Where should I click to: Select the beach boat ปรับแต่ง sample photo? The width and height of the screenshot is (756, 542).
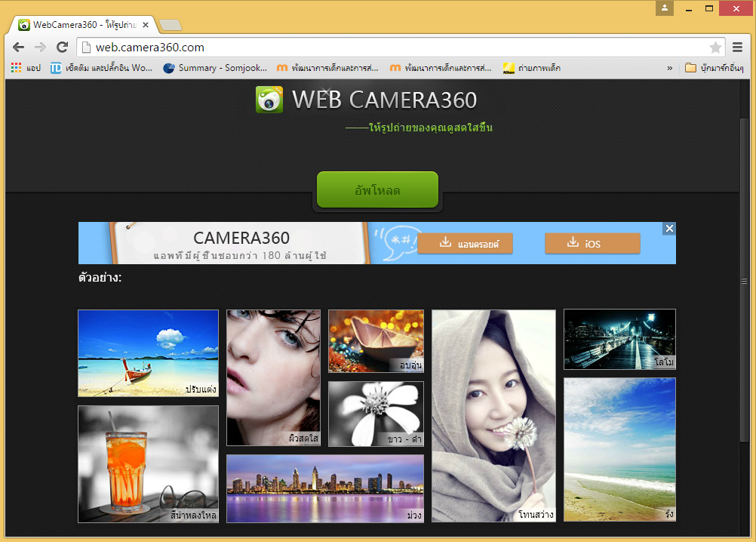tap(148, 353)
